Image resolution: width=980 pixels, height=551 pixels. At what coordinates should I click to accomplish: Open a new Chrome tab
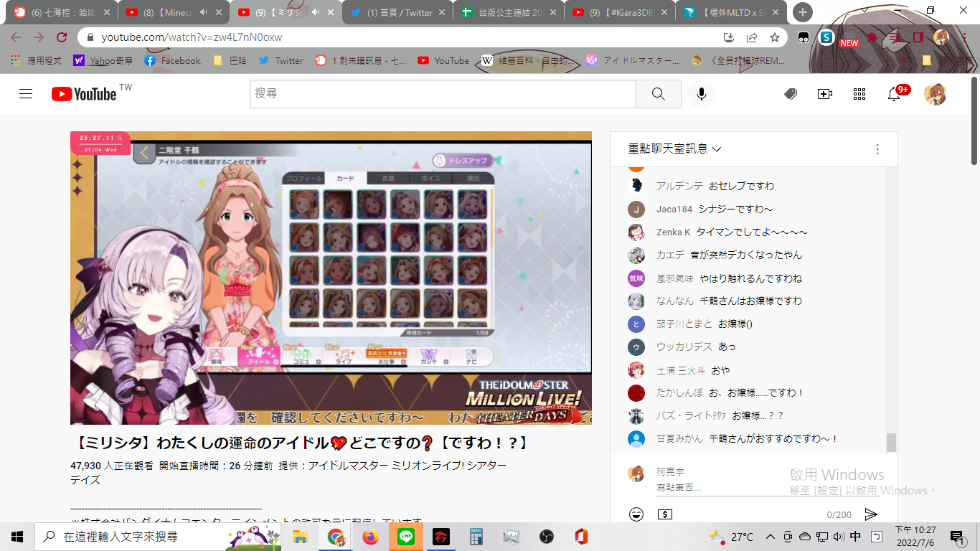pos(802,12)
